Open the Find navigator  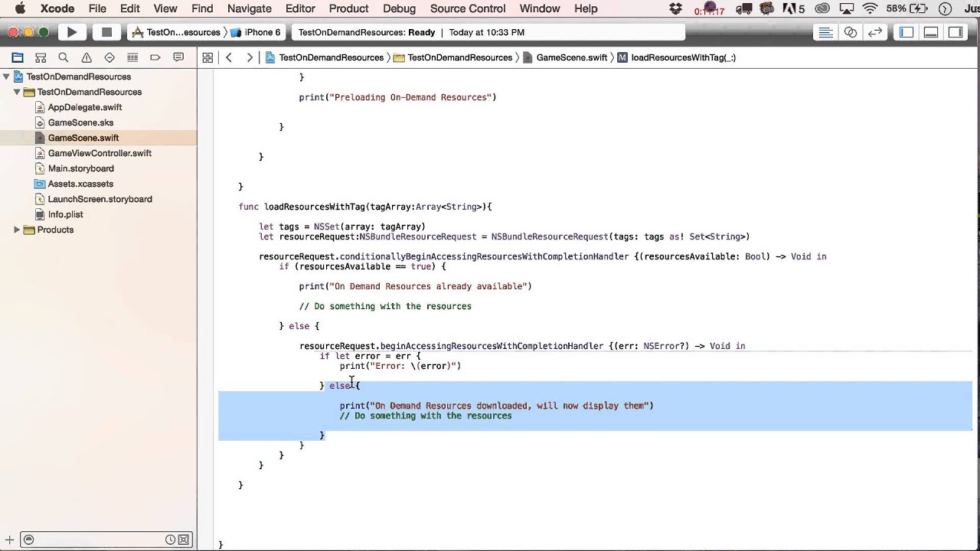point(64,57)
